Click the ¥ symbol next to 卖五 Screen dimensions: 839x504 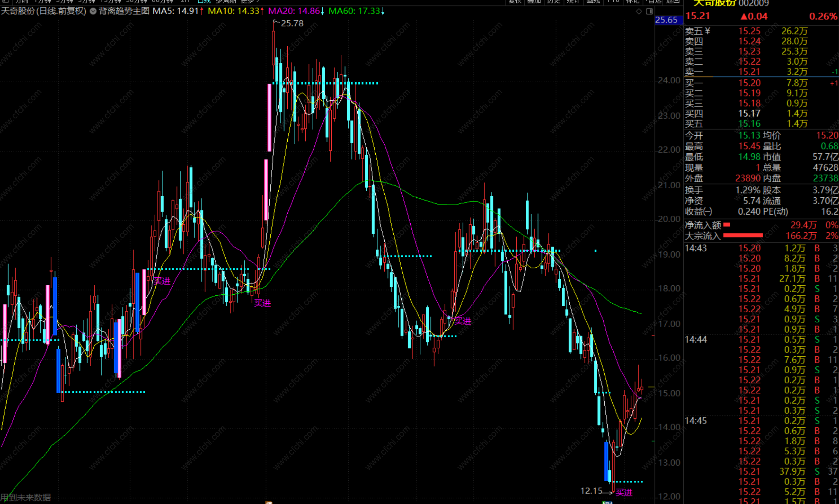coord(707,31)
